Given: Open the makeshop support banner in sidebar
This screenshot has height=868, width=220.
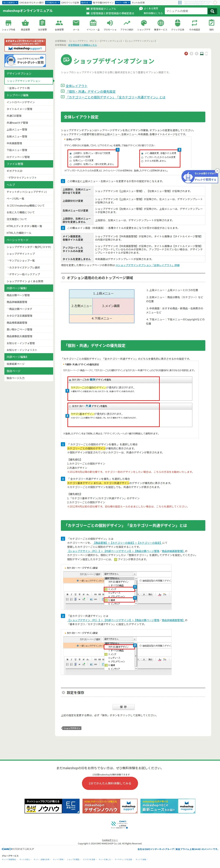Looking at the screenshot, I should click(25, 45).
